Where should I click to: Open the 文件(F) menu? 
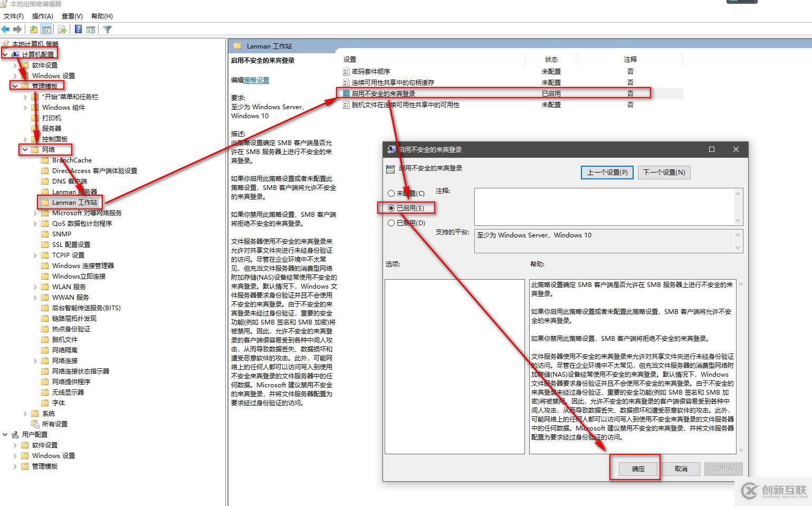(x=14, y=16)
